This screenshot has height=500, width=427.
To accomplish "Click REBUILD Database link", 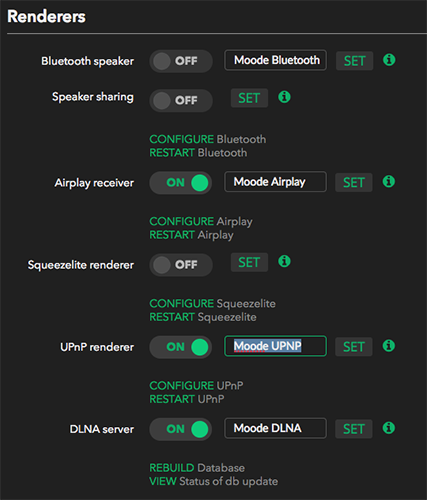I will 197,468.
